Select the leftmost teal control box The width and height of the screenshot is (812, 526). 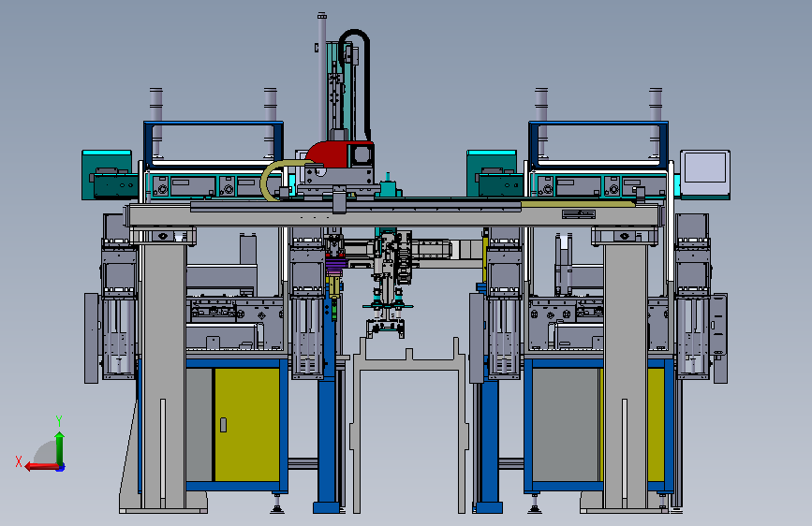[x=106, y=174]
